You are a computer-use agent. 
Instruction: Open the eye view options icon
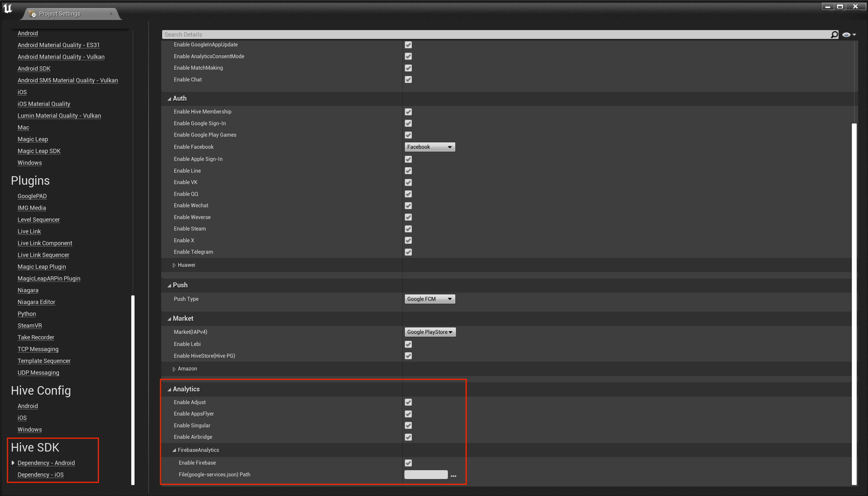[846, 34]
